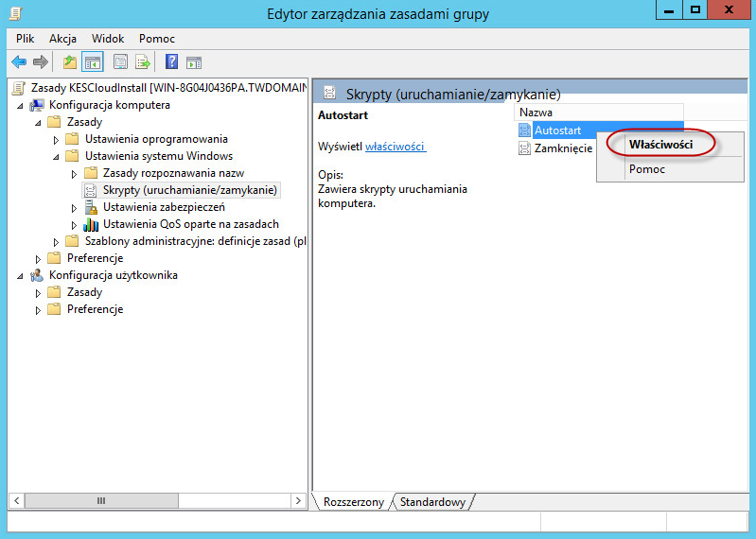Choose Pomoc from the context menu
This screenshot has width=756, height=539.
point(670,169)
